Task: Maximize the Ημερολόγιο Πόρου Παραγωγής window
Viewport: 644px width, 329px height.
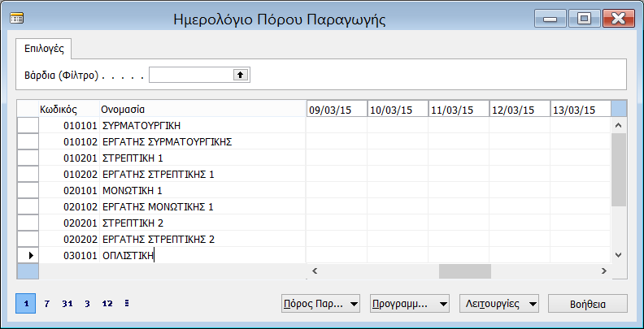Action: 584,19
